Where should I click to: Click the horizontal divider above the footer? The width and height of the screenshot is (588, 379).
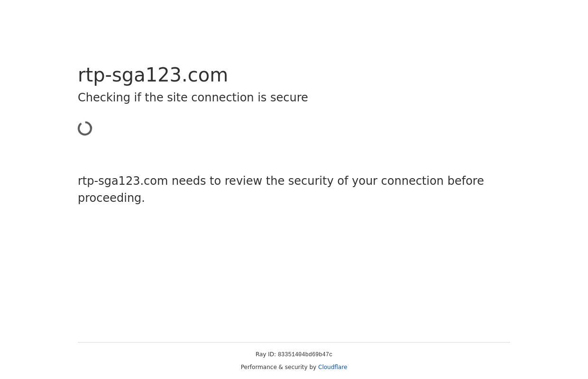coord(294,342)
